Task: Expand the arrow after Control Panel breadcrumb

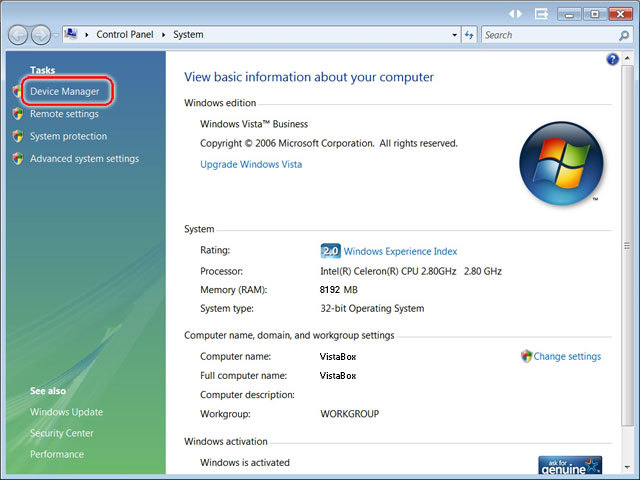Action: [x=165, y=35]
